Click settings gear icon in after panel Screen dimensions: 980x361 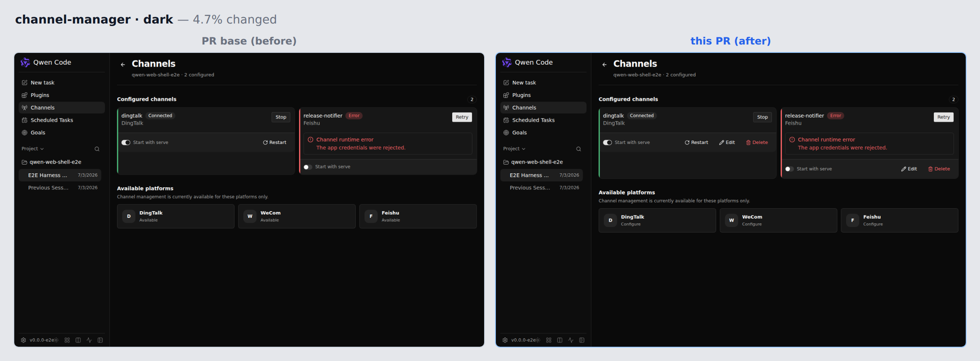tap(505, 340)
